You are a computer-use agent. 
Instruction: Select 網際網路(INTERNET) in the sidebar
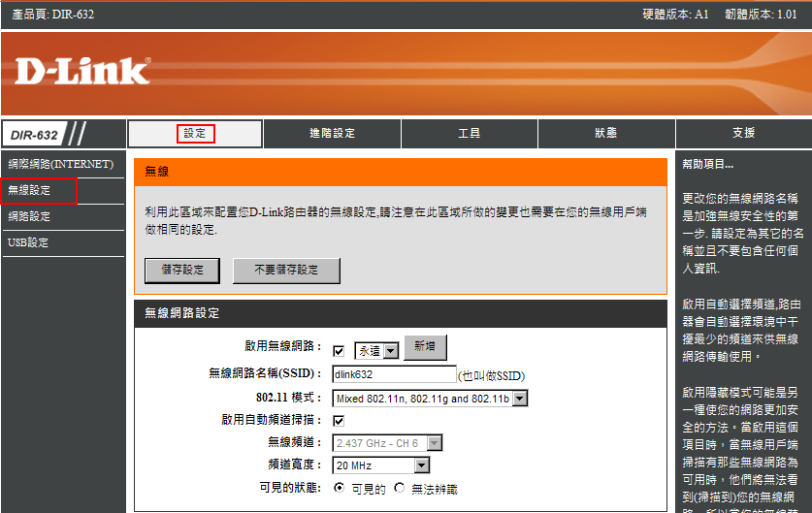coord(63,164)
